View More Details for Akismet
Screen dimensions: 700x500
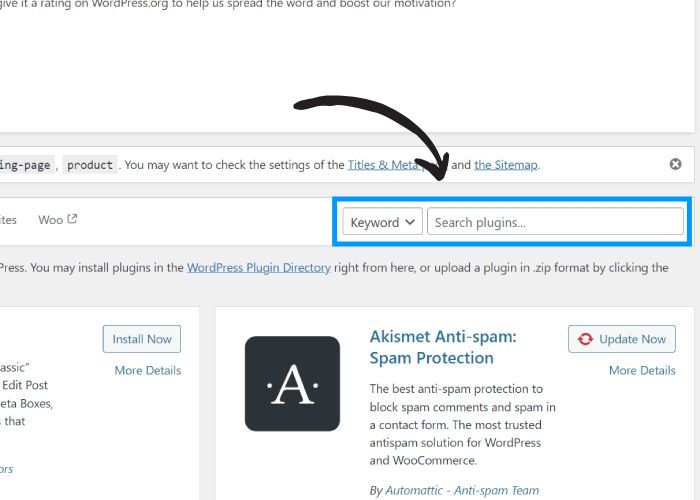coord(642,370)
